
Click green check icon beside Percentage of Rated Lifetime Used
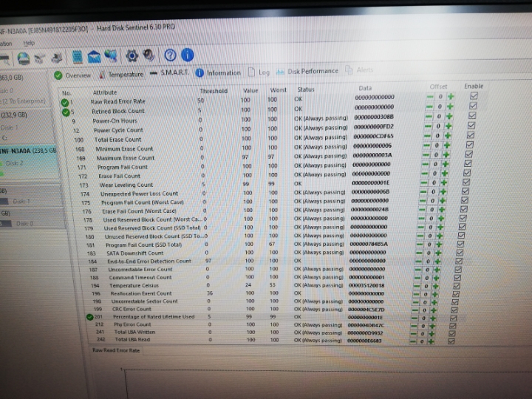(x=89, y=317)
